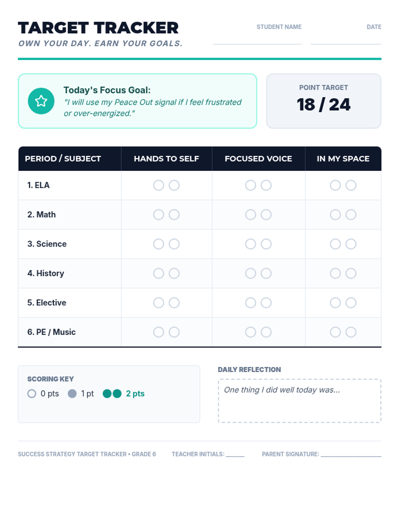
Task: Click the Teacher Initials blank
Action: [235, 454]
